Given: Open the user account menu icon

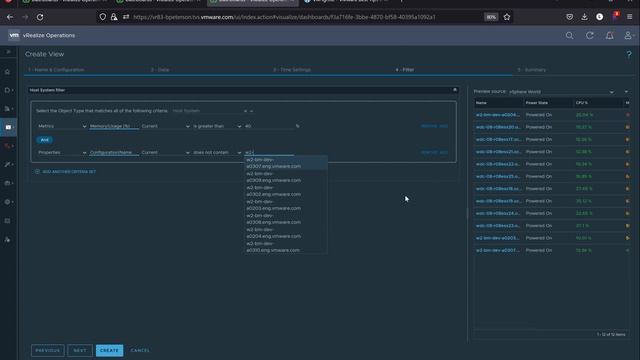Looking at the screenshot, I should coord(629,36).
